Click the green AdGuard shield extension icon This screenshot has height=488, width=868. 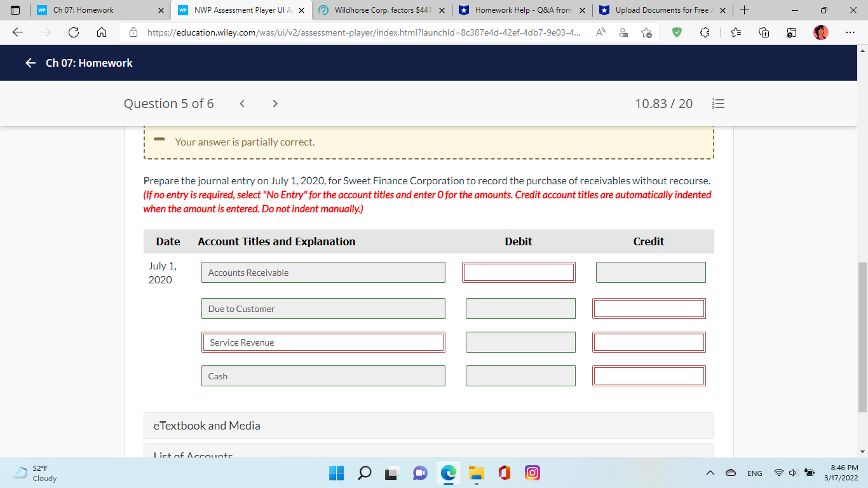pyautogui.click(x=676, y=32)
